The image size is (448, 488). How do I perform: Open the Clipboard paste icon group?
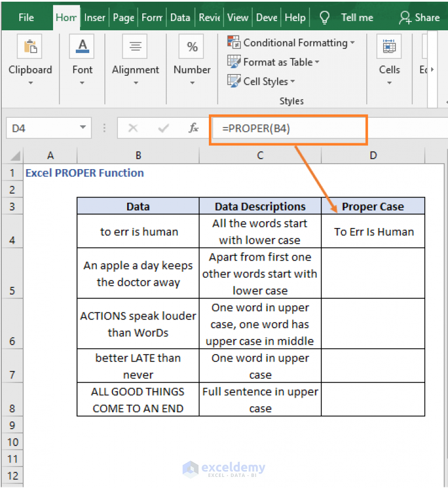point(30,47)
